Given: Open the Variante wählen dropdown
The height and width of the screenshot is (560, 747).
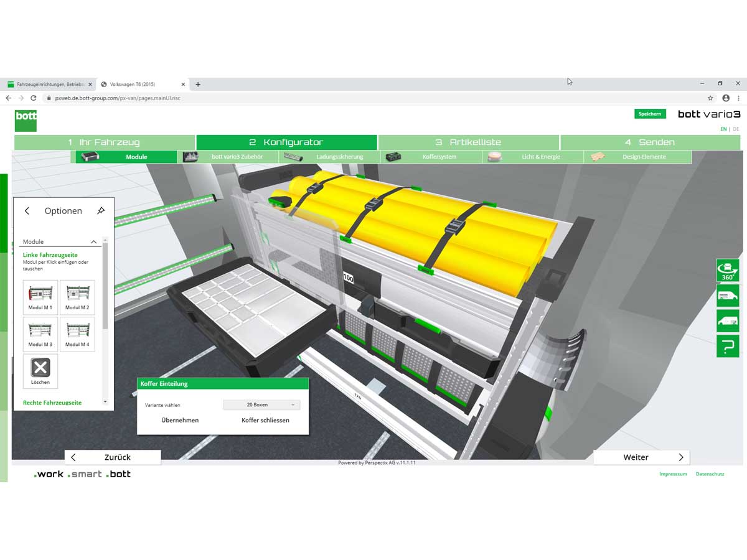Looking at the screenshot, I should coord(261,405).
